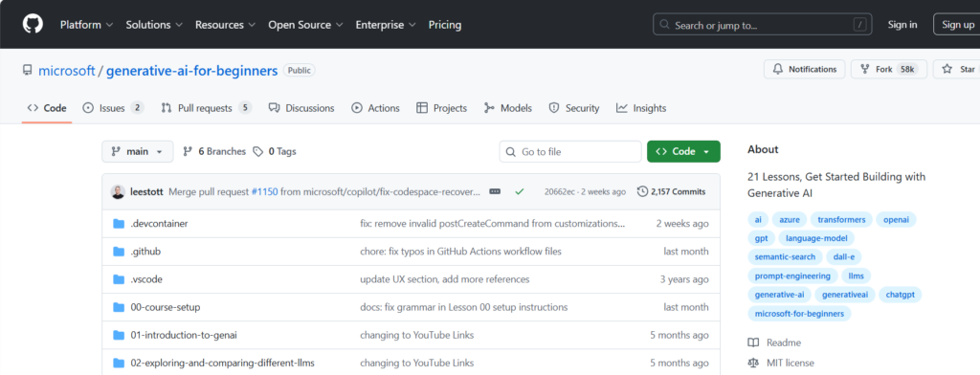Focus the Go to file input

(x=570, y=151)
